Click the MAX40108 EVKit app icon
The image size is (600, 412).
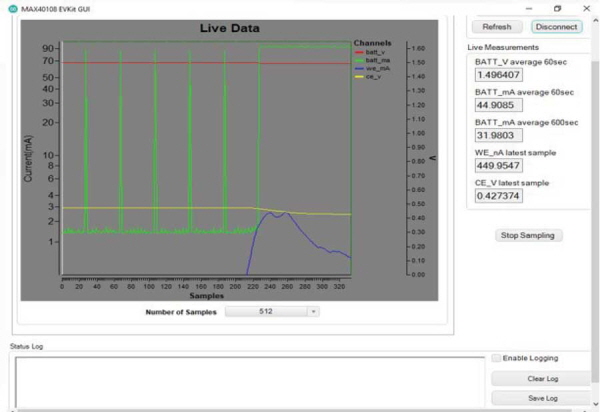point(13,9)
